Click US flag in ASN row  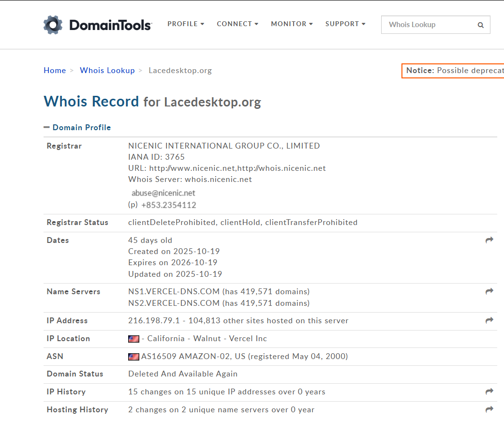(133, 357)
